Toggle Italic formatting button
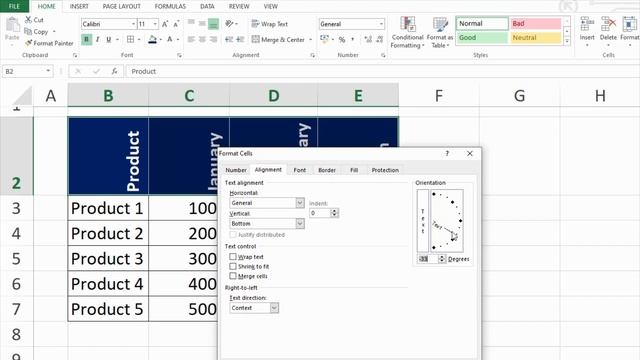This screenshot has height=360, width=640. pyautogui.click(x=98, y=40)
